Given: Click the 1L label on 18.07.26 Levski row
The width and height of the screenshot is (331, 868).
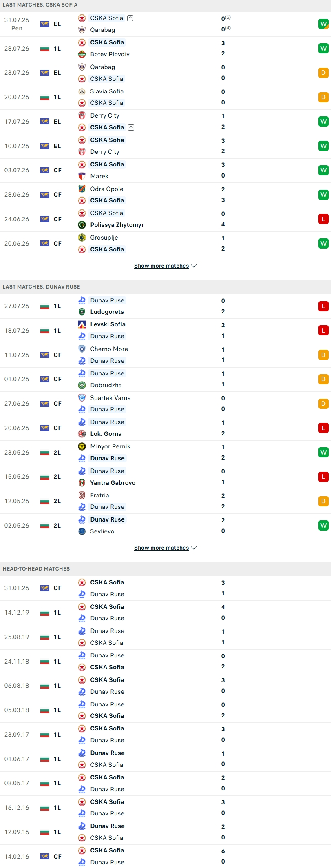Looking at the screenshot, I should click(x=57, y=331).
